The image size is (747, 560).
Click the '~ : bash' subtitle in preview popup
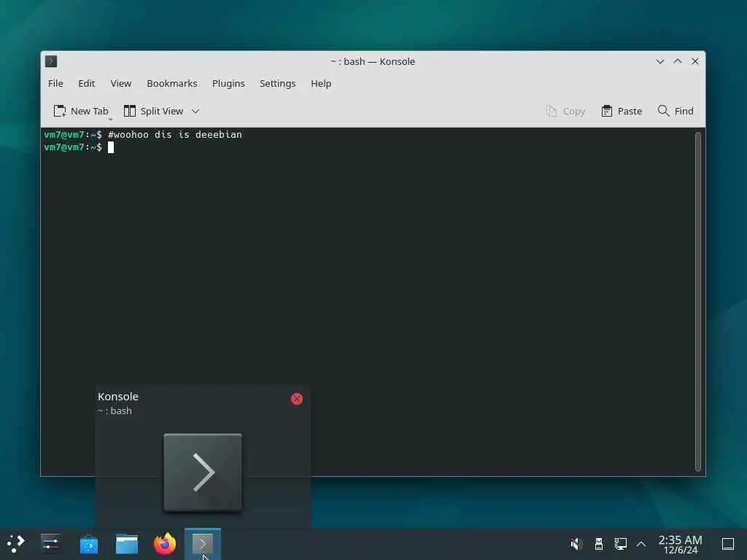pos(115,411)
